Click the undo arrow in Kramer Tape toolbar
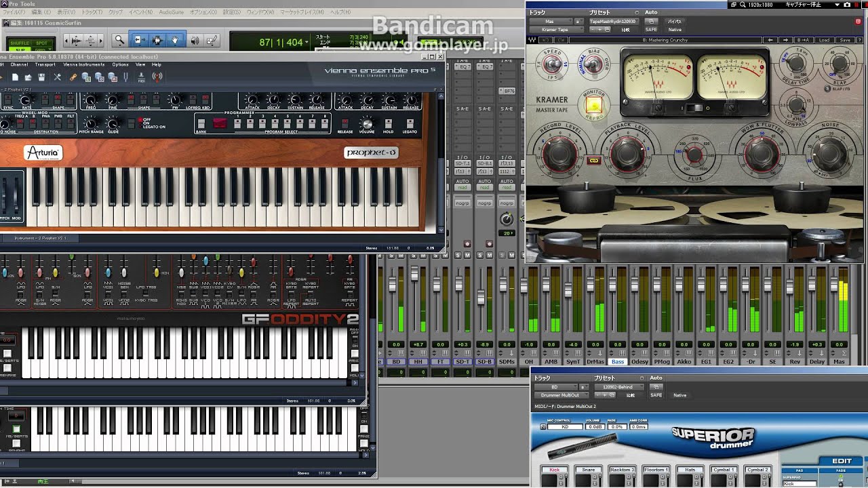This screenshot has width=868, height=488. click(x=544, y=40)
